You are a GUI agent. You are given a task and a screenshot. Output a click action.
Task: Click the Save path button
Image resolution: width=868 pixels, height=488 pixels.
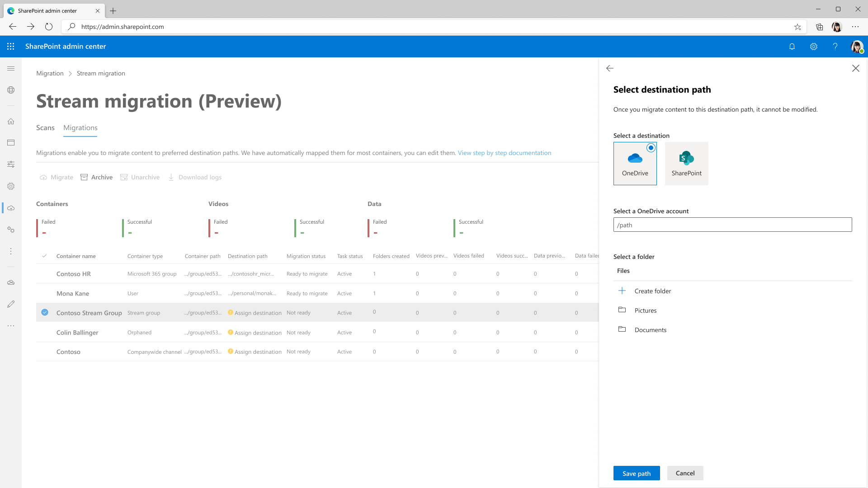pyautogui.click(x=636, y=473)
